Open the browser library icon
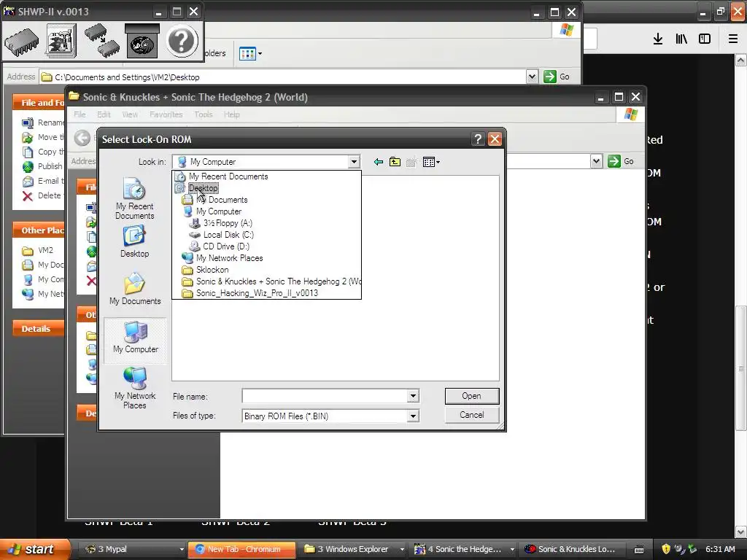 tap(681, 39)
